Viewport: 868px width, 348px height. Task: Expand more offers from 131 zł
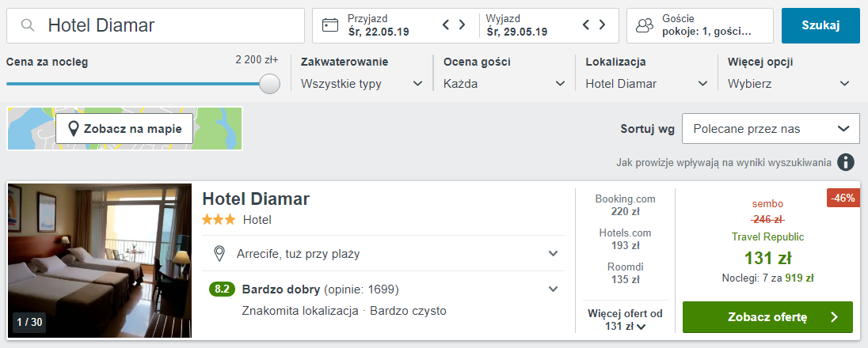tap(625, 320)
